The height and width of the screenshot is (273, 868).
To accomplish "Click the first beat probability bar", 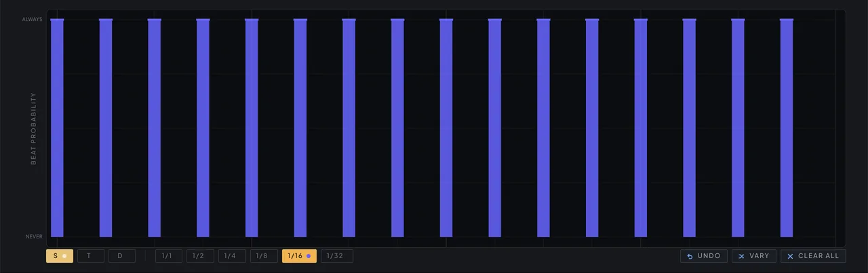I will pos(57,128).
